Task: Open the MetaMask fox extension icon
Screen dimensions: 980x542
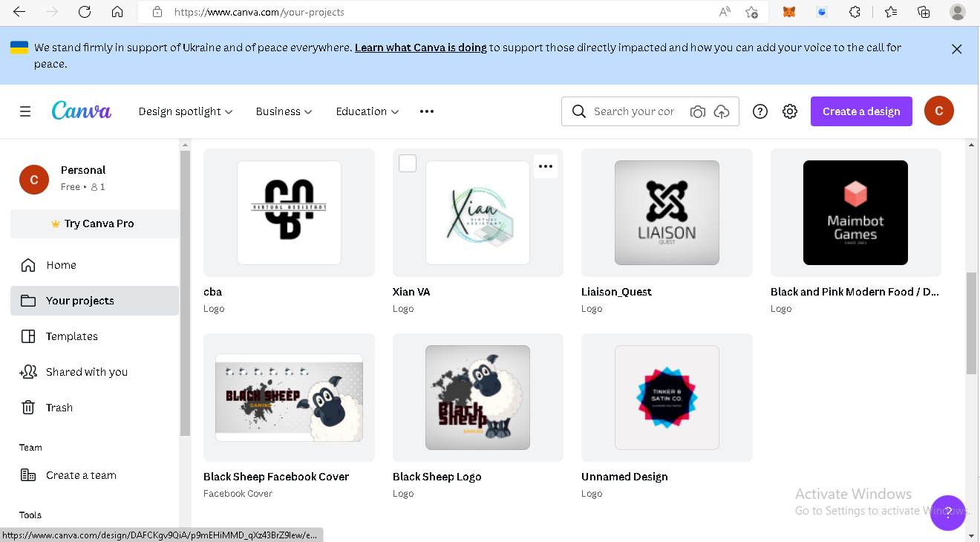Action: (790, 12)
